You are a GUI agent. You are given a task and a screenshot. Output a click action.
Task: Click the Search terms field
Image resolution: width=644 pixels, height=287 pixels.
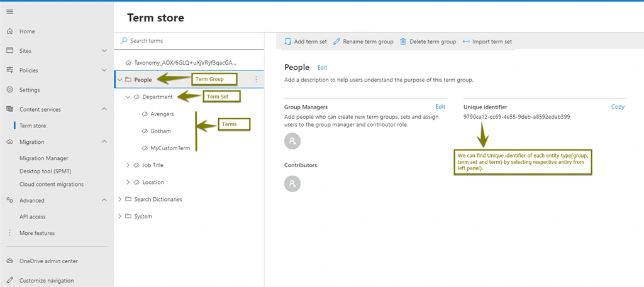(189, 41)
